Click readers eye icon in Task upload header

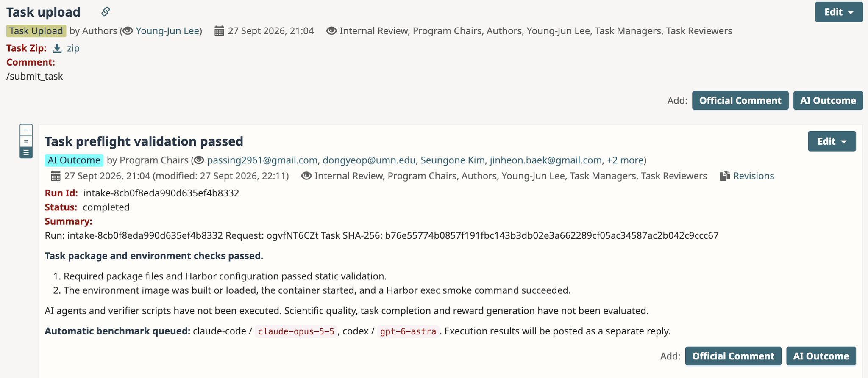pos(331,31)
